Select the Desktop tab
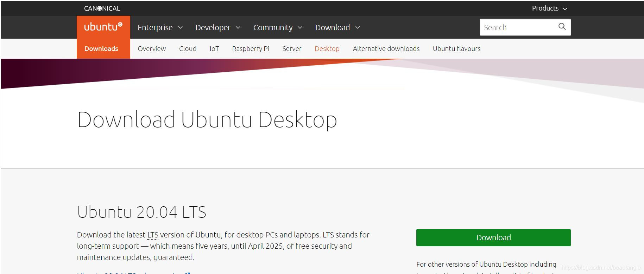The image size is (644, 274). (327, 48)
